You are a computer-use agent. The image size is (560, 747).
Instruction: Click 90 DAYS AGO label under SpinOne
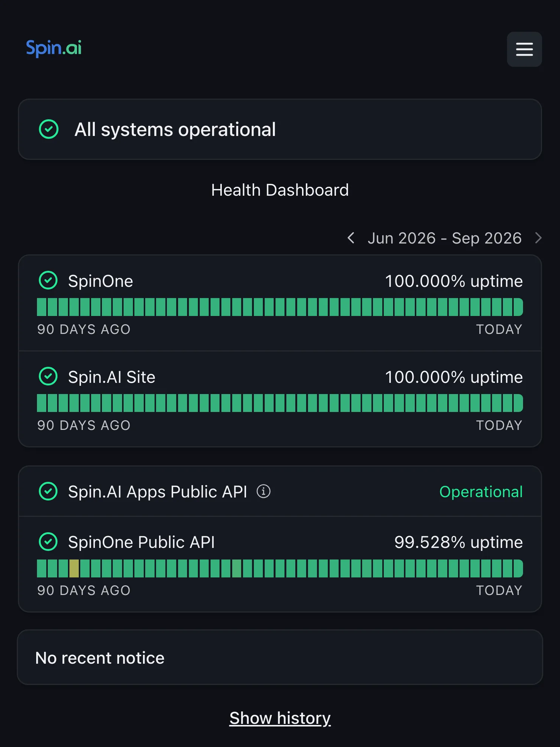click(84, 329)
